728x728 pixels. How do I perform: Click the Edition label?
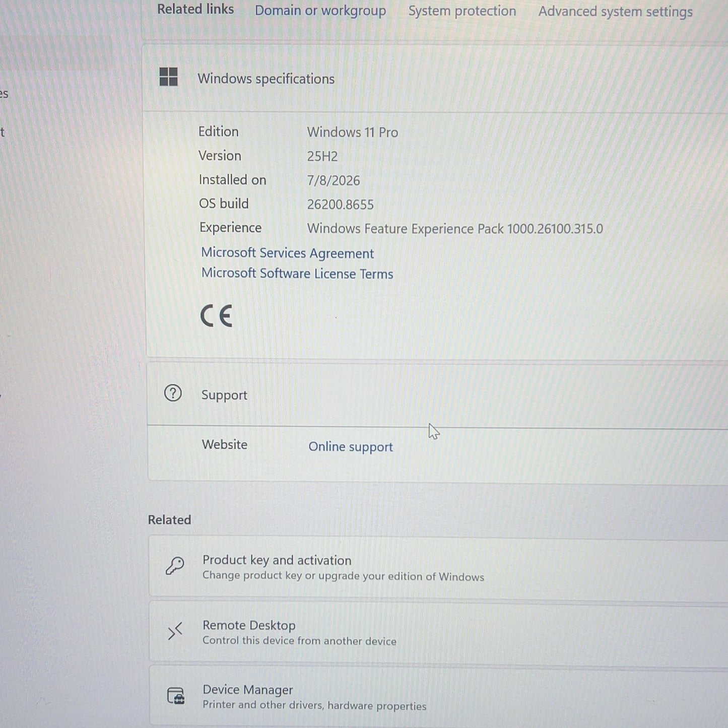[x=218, y=131]
